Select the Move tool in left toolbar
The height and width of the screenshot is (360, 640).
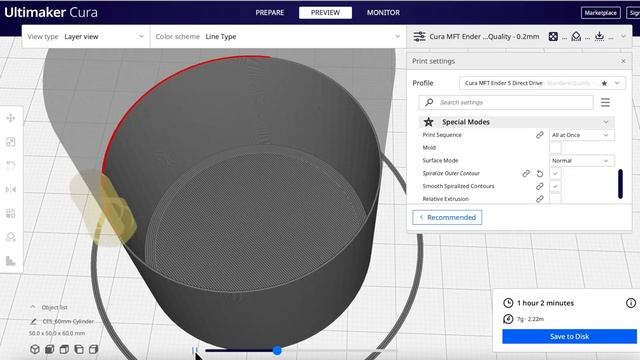pyautogui.click(x=11, y=118)
